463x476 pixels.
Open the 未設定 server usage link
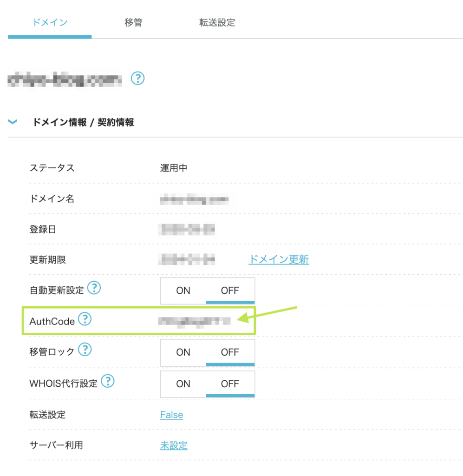point(174,445)
